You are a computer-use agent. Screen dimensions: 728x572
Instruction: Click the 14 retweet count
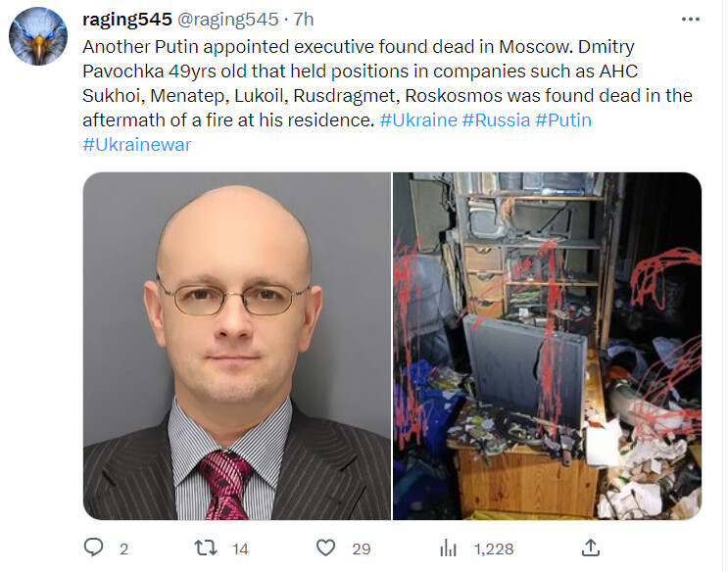click(240, 549)
